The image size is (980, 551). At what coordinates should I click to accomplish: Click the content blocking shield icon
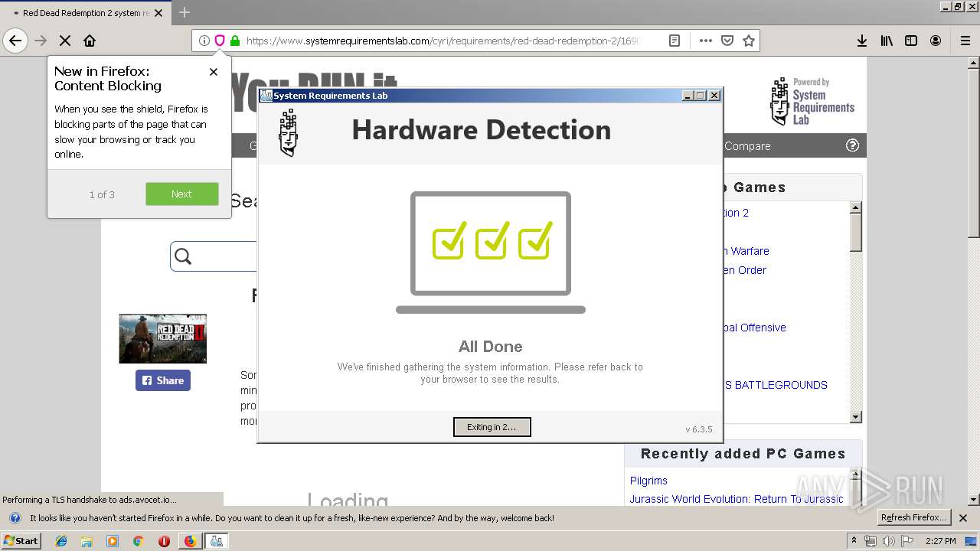point(220,41)
